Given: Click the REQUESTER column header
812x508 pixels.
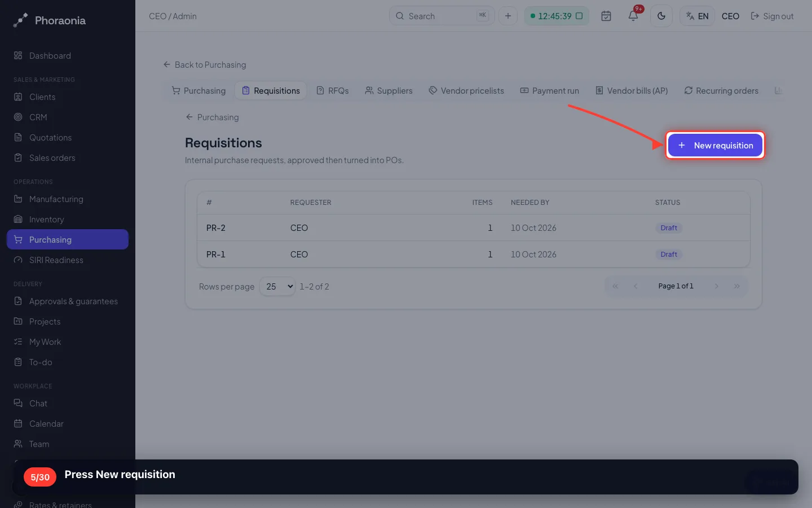Looking at the screenshot, I should tap(311, 203).
